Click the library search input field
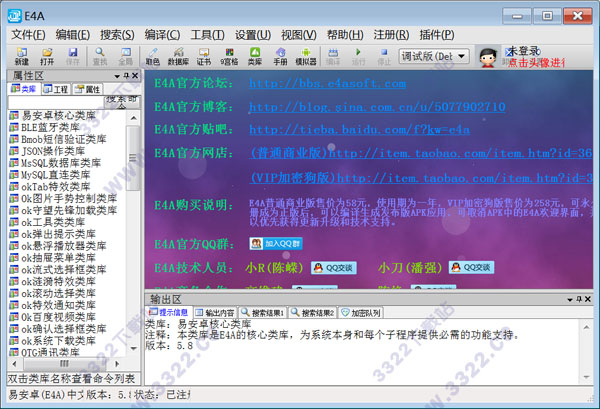 (x=56, y=102)
